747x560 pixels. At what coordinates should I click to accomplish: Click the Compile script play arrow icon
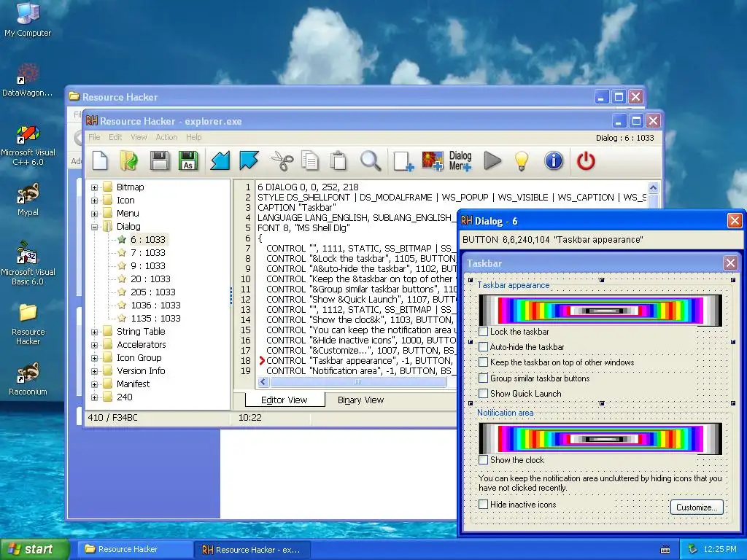coord(492,160)
